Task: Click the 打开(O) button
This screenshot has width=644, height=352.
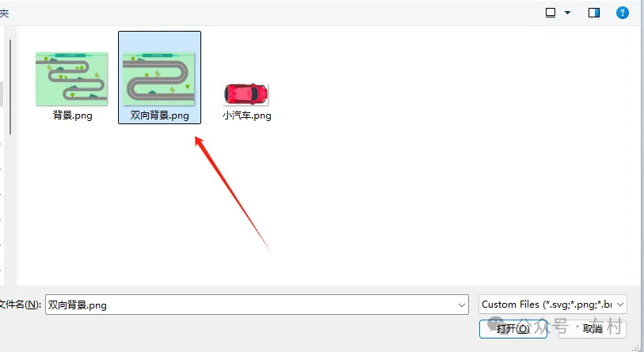Action: 513,328
